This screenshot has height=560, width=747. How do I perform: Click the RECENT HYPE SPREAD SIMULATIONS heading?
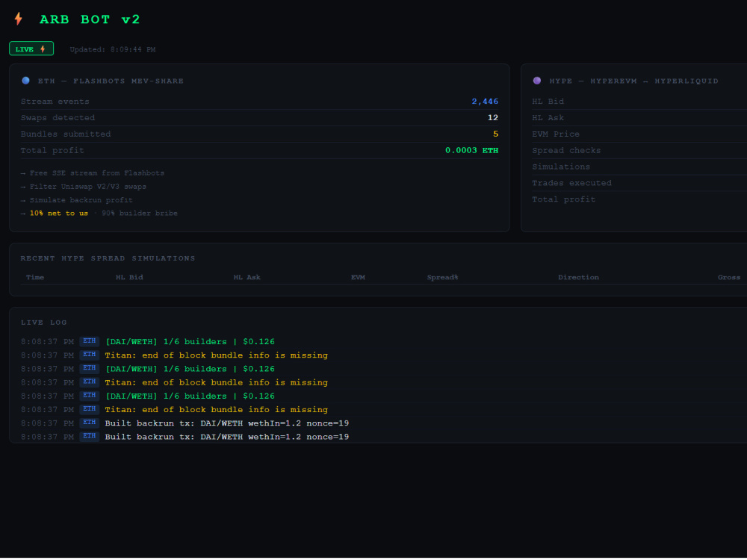pos(108,258)
